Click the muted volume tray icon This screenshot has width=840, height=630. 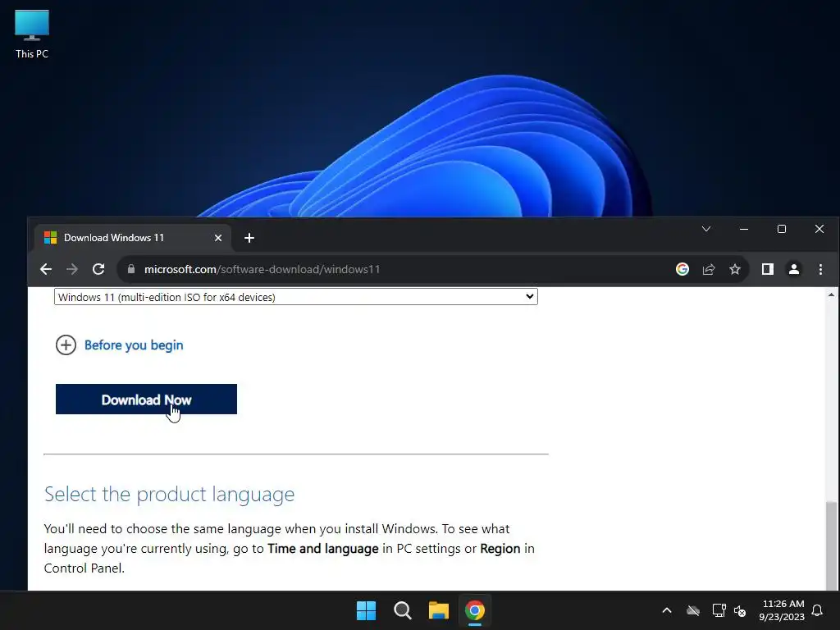point(740,610)
